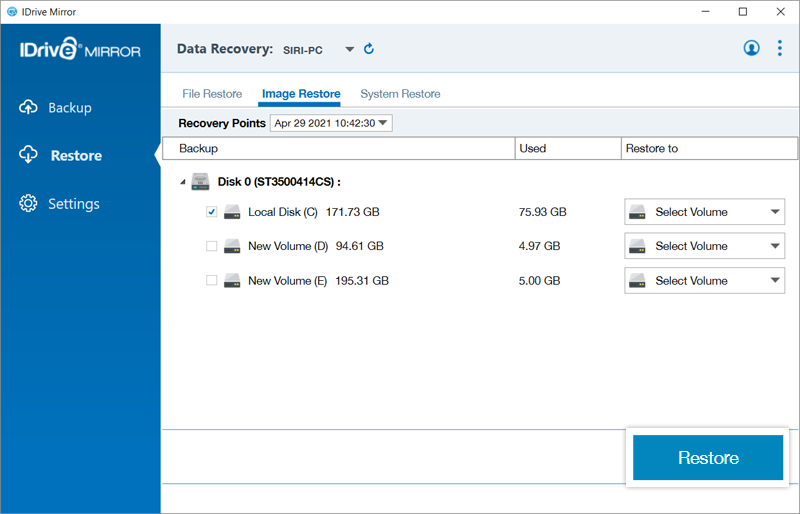The height and width of the screenshot is (514, 800).
Task: Check the New Volume (E) checkbox
Action: tap(211, 280)
